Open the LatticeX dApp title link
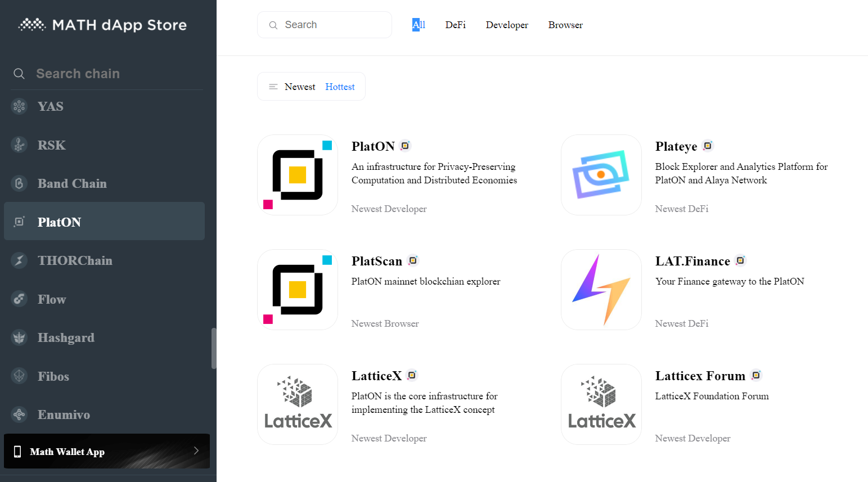This screenshot has width=868, height=482. [376, 376]
